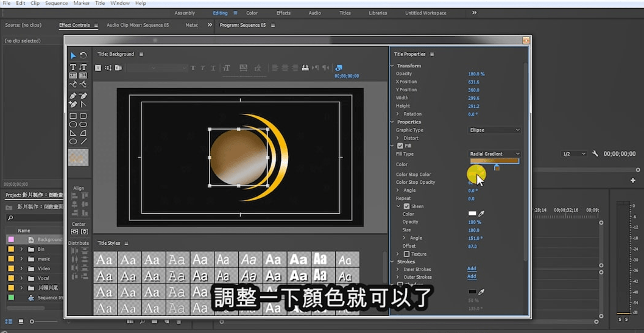Select the Area Type tool
Screen dimensions: 644x333
click(73, 75)
